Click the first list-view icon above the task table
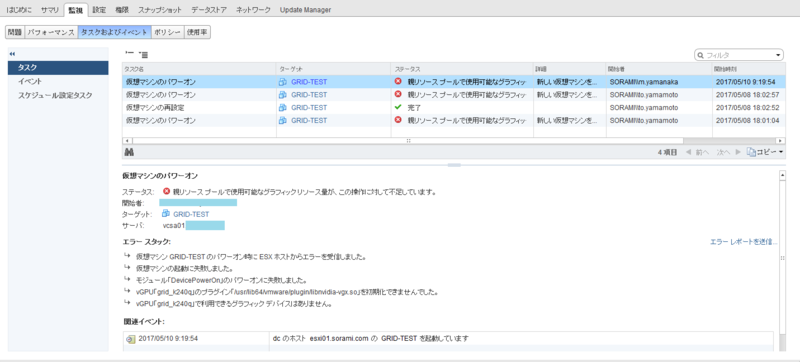Screen dimensions: 800x362 tap(130, 54)
